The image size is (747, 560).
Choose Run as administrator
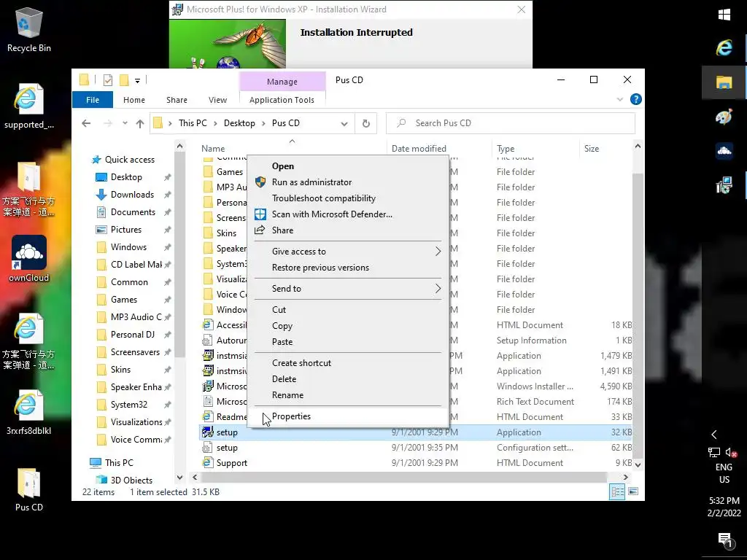pyautogui.click(x=348, y=182)
